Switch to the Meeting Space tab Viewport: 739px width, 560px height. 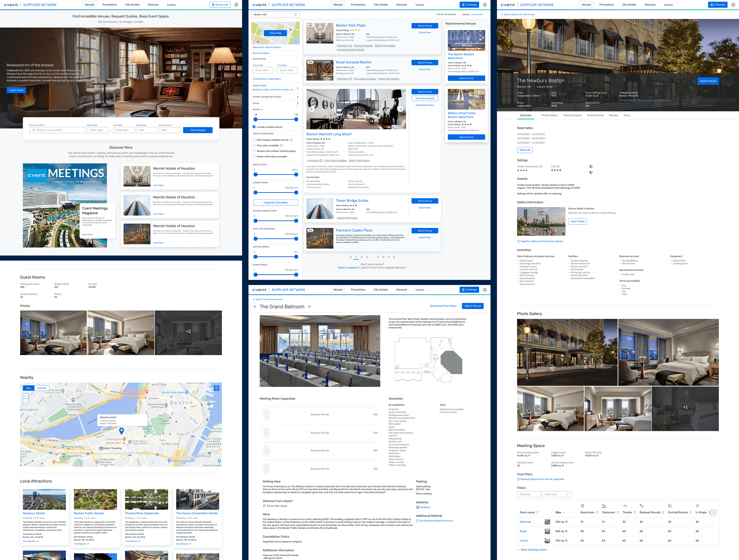[x=573, y=115]
